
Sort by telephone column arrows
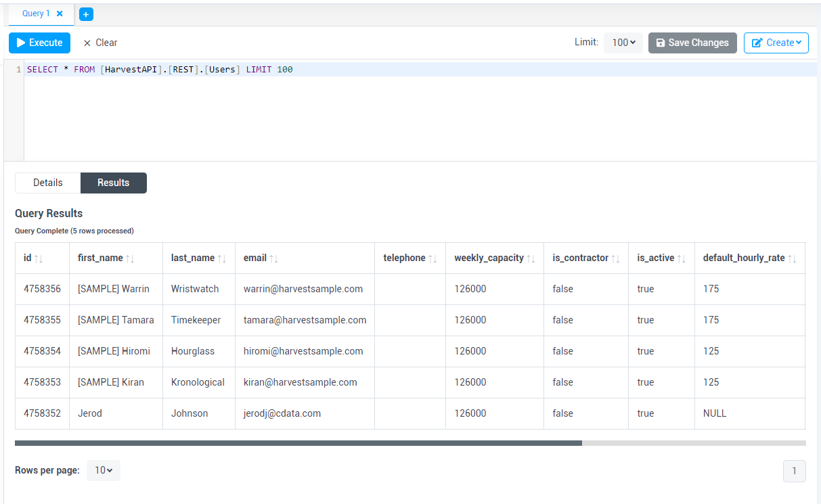[x=432, y=258]
